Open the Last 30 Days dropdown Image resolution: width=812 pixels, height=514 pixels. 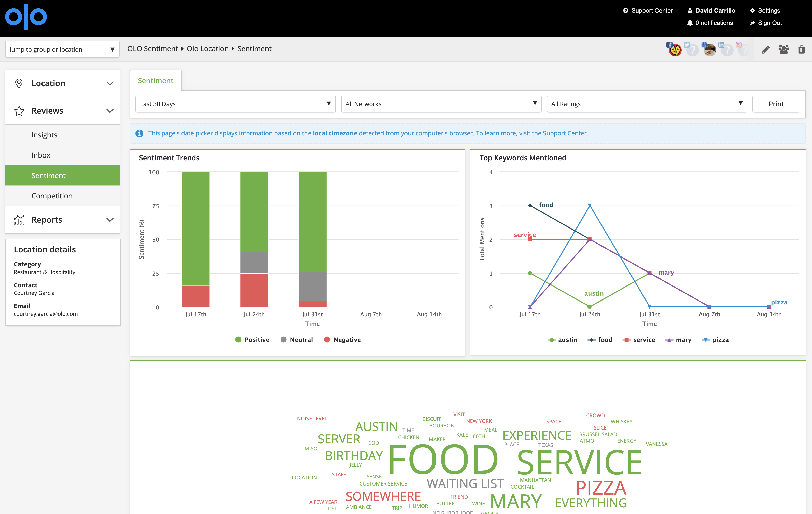click(235, 104)
